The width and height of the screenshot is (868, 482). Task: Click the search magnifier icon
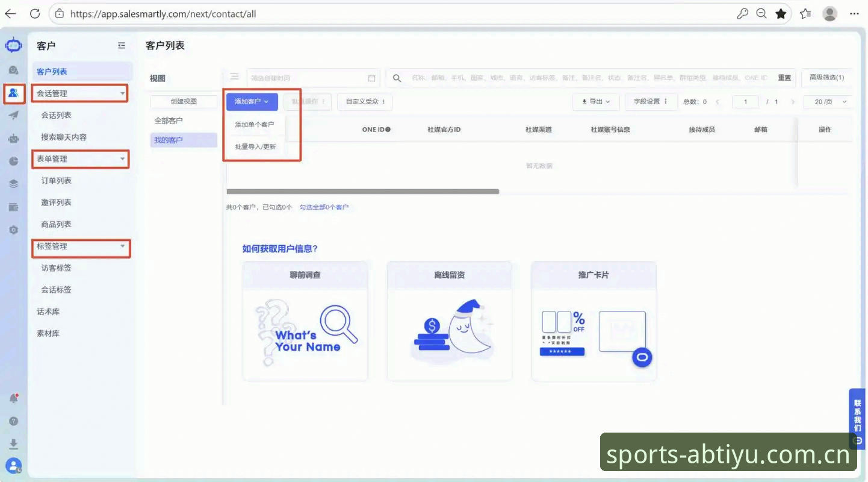(397, 78)
